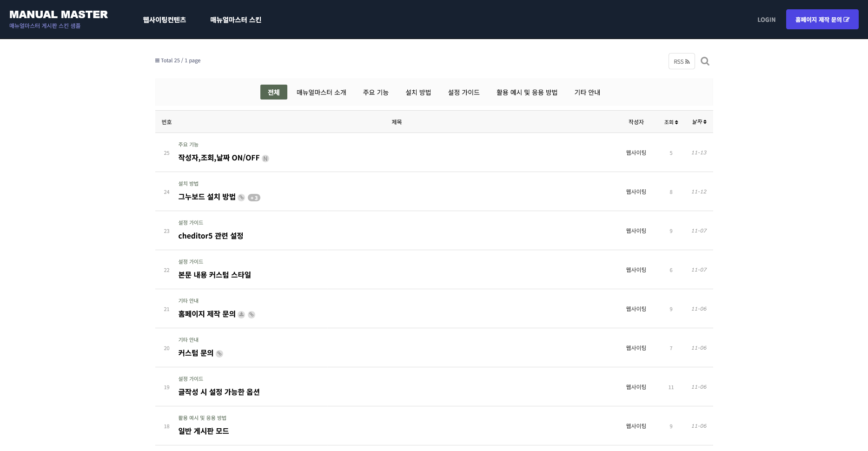Sort posts by 날짜 date column
Viewport: 868px width, 451px height.
point(699,122)
